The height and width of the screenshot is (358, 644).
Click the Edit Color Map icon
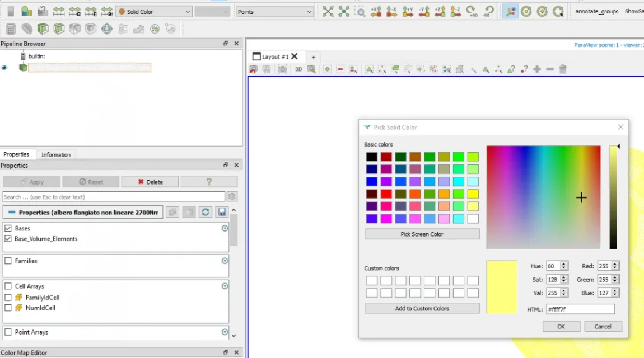(x=26, y=11)
